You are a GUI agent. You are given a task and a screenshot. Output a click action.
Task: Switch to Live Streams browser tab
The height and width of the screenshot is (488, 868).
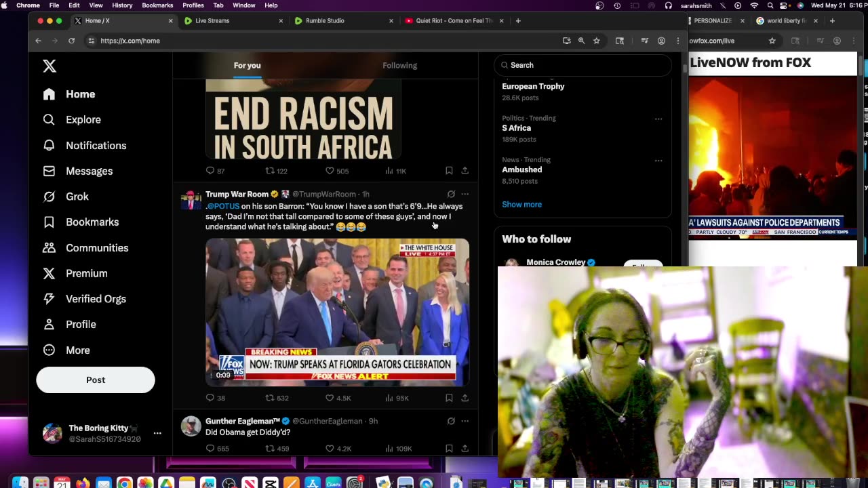(x=233, y=21)
